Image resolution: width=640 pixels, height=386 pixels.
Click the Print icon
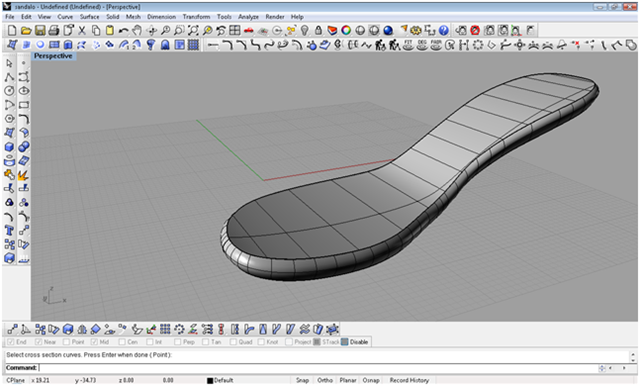(x=53, y=30)
